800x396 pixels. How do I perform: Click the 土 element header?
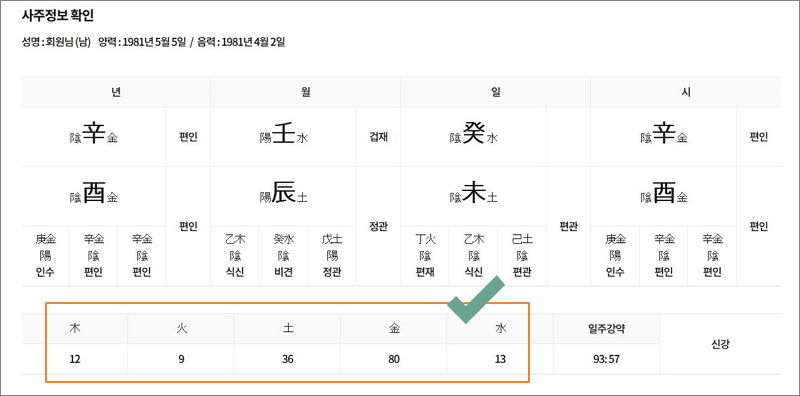tap(287, 329)
